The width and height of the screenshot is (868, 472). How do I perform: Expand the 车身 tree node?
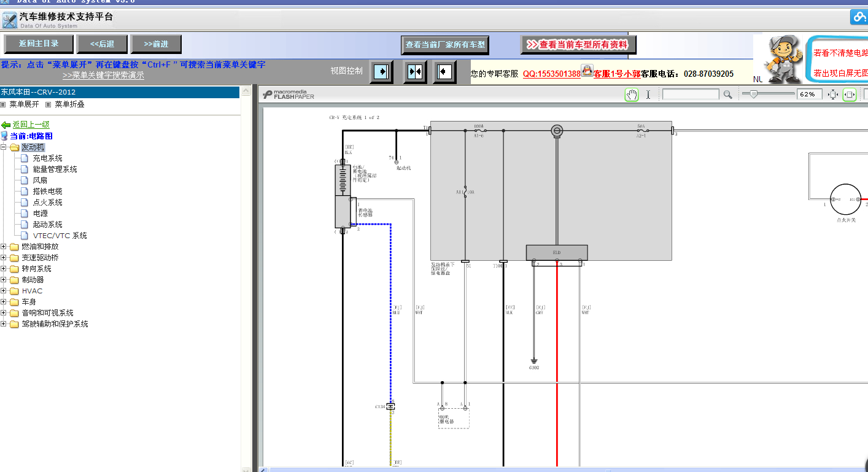[4, 302]
